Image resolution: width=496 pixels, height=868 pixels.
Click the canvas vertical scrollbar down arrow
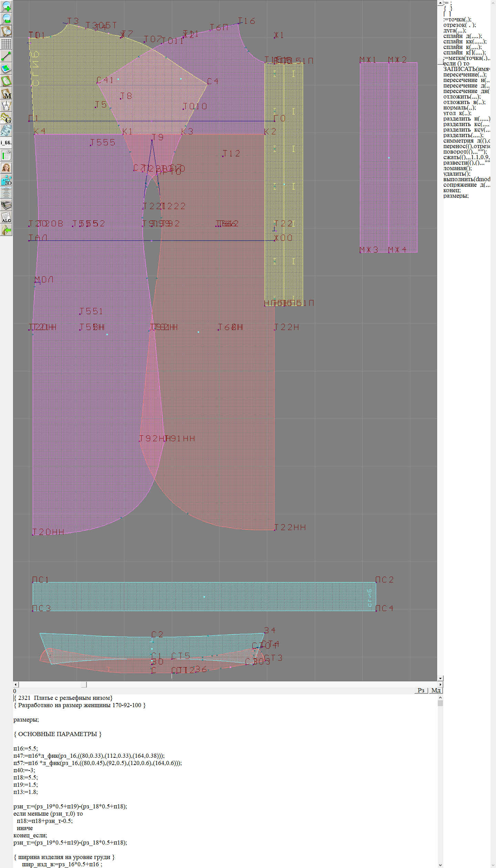[x=440, y=678]
